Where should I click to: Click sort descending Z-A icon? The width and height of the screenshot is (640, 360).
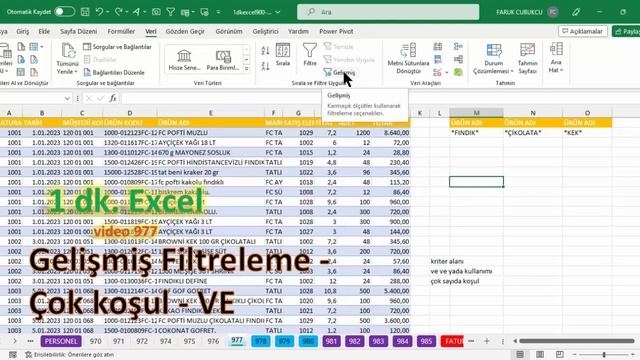pyautogui.click(x=265, y=66)
